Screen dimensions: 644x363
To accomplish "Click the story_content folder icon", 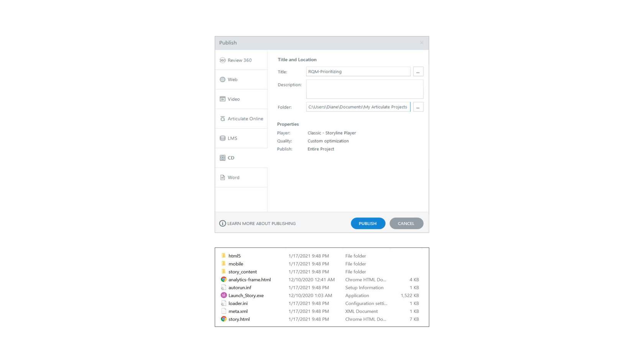I will (x=223, y=271).
